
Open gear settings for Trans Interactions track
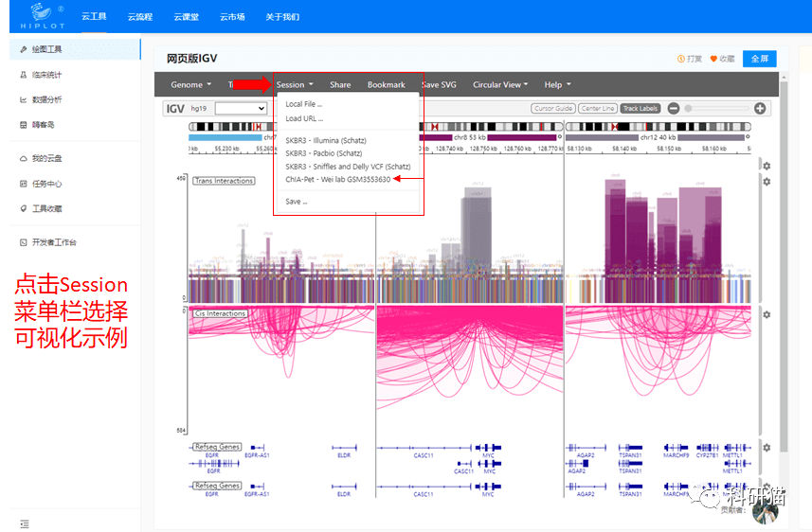(767, 181)
